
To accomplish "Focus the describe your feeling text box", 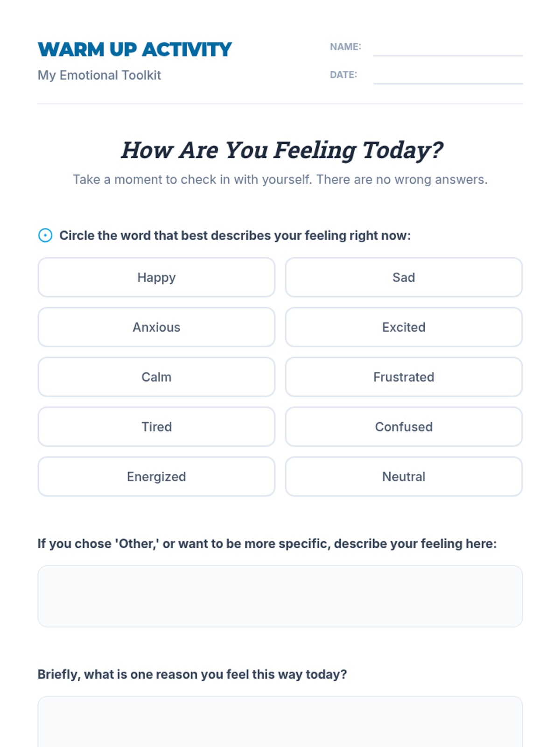I will [280, 596].
